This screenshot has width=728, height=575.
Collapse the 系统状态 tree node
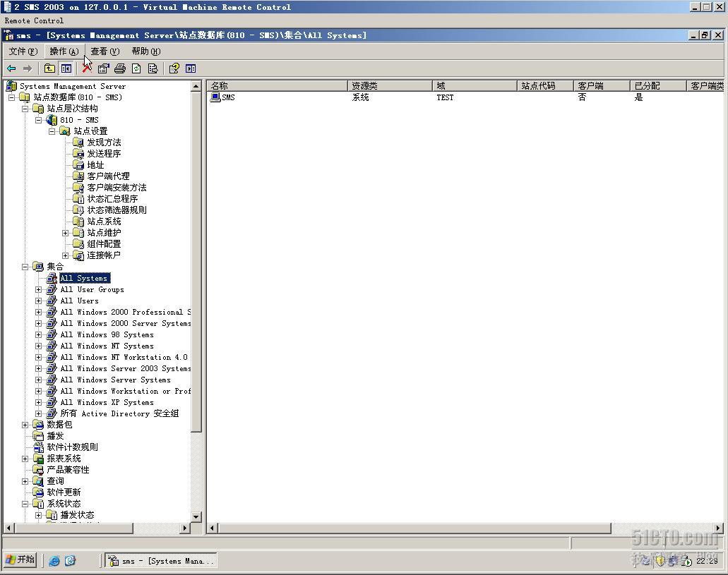[x=25, y=504]
